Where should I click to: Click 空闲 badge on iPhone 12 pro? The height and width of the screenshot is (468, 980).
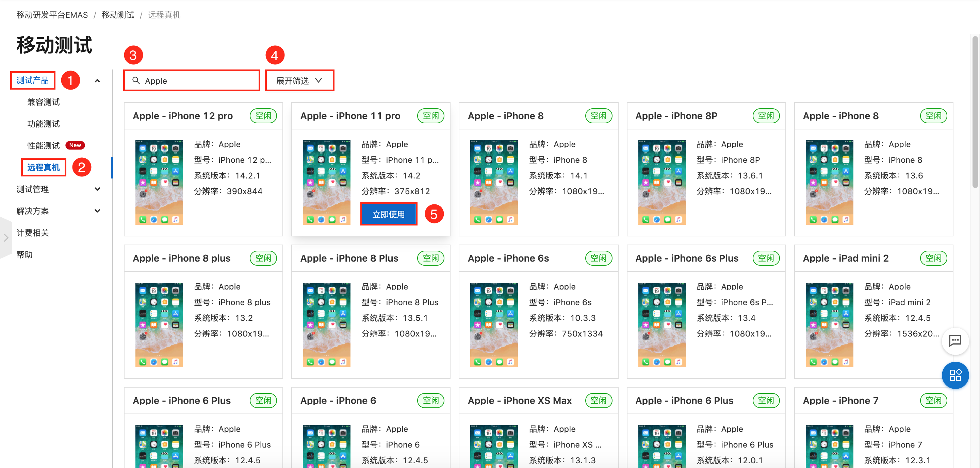(263, 116)
